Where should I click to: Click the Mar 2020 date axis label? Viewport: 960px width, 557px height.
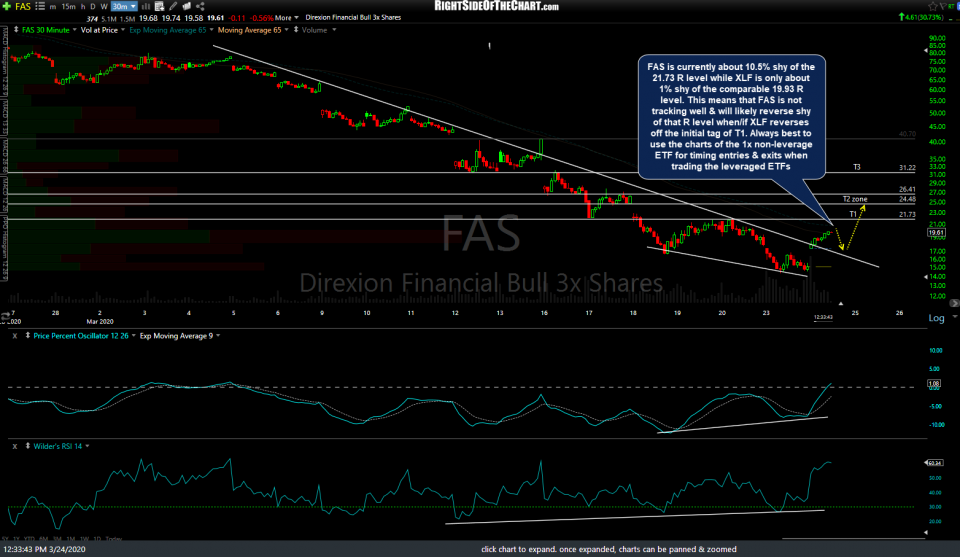[x=100, y=321]
